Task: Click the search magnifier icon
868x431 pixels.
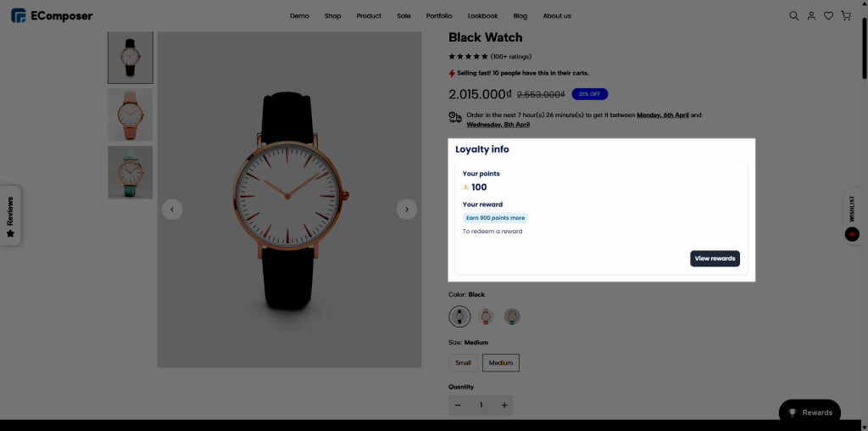Action: click(x=794, y=15)
